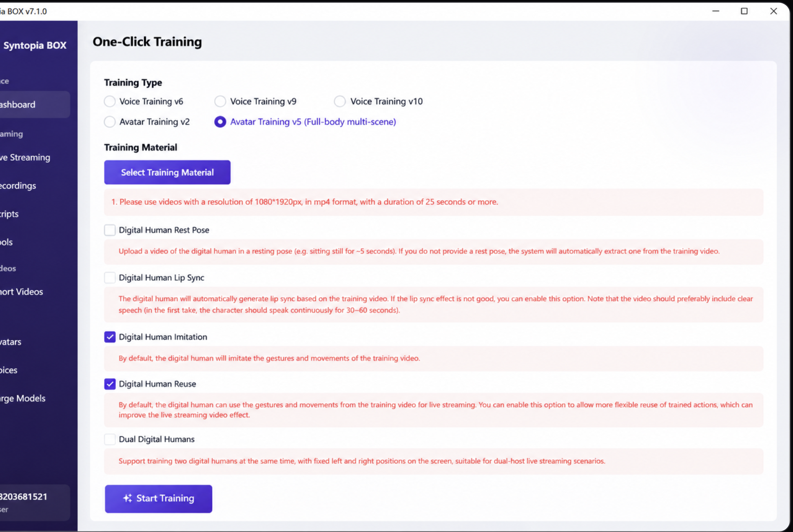The height and width of the screenshot is (532, 793).
Task: Enable Dual Digital Humans checkbox
Action: point(110,439)
